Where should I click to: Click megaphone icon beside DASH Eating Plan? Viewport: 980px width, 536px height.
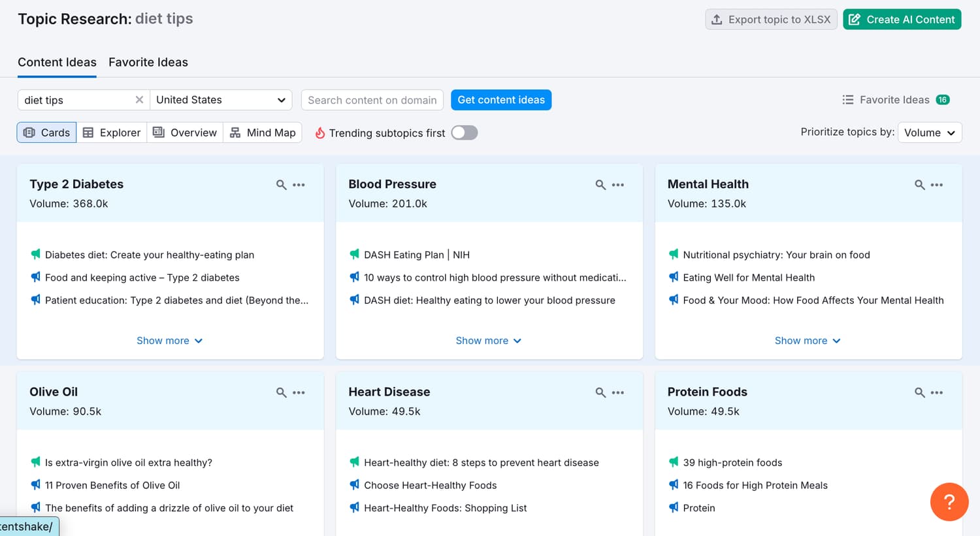click(x=355, y=255)
